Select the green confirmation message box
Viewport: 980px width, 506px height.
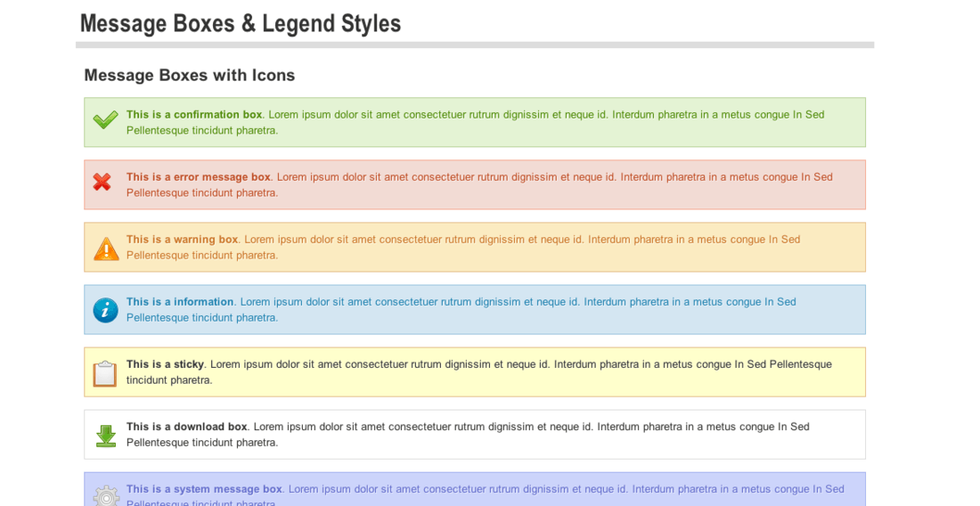[475, 122]
